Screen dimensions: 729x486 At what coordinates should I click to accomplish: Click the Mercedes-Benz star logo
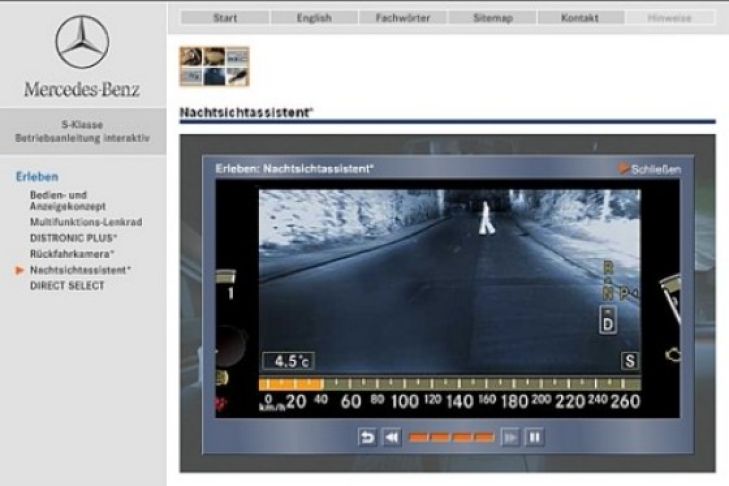pos(82,42)
